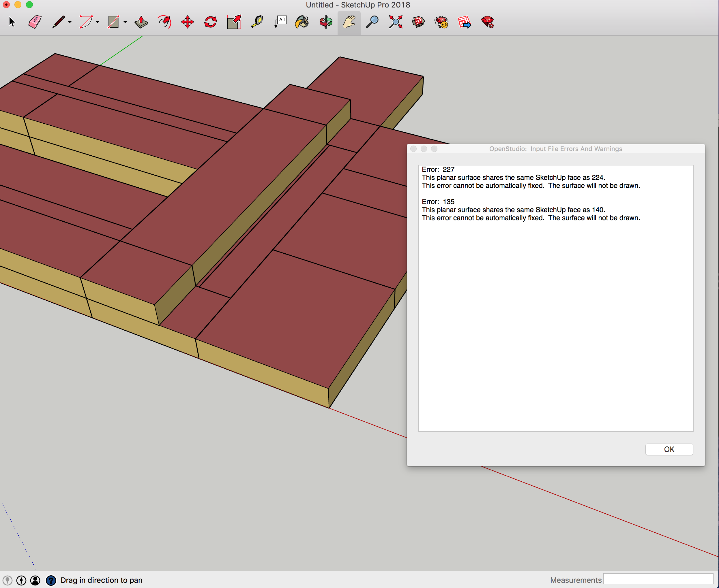The height and width of the screenshot is (588, 719).
Task: Open the Instructor help question-mark icon
Action: click(51, 580)
